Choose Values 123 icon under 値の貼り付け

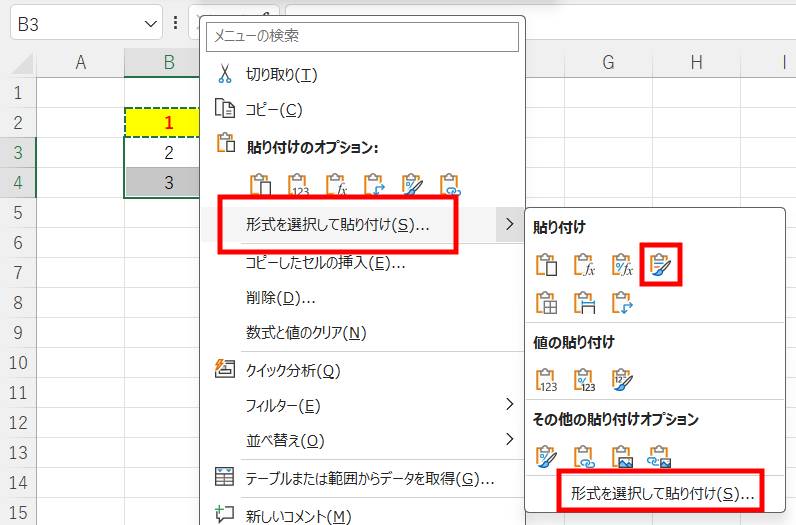pos(546,380)
